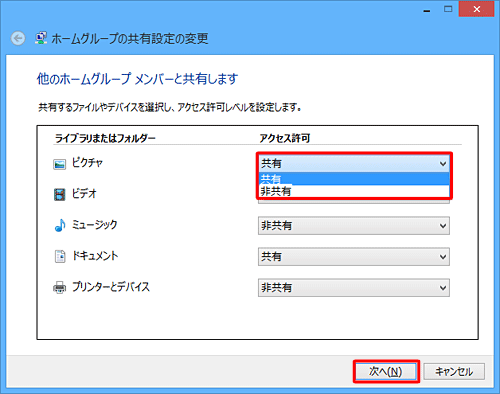Click the ピクチャ label

(87, 163)
